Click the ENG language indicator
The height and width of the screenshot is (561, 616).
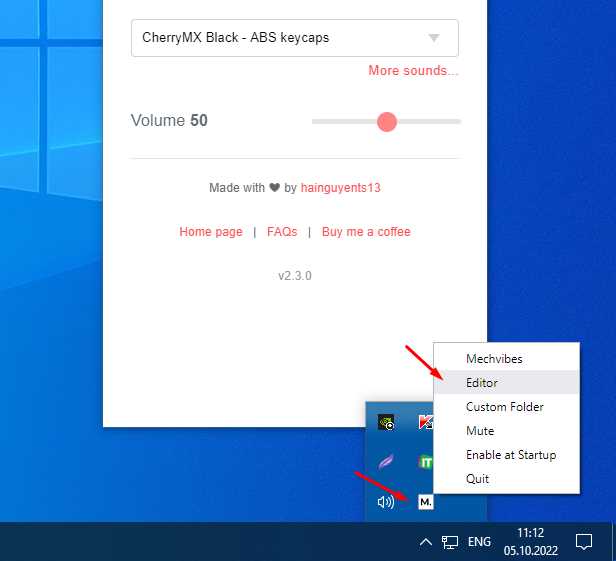[479, 542]
